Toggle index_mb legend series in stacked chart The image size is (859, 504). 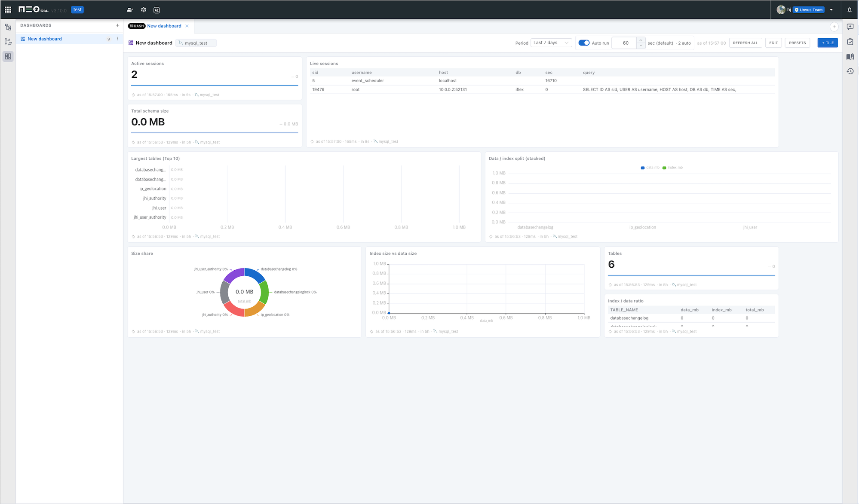(x=672, y=168)
